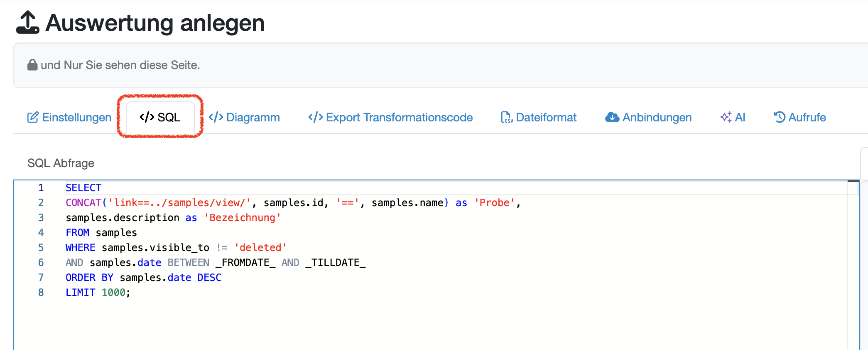The height and width of the screenshot is (350, 868).
Task: Switch to the SQL tab
Action: (x=160, y=118)
